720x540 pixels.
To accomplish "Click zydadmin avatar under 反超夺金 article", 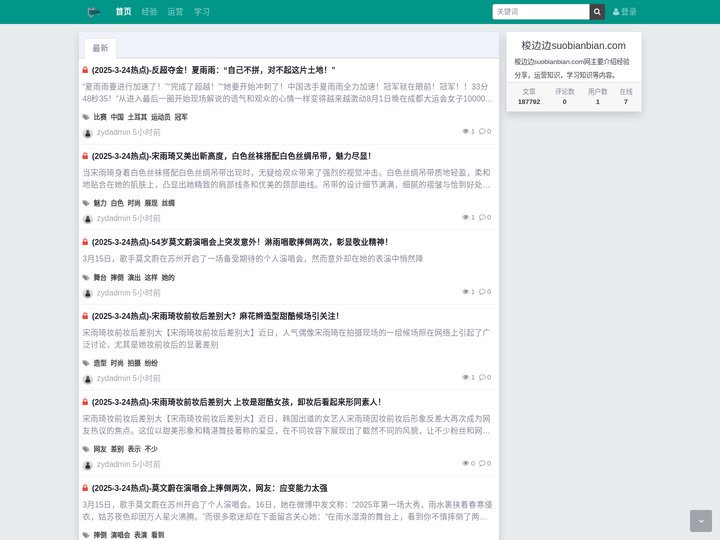I will (88, 133).
